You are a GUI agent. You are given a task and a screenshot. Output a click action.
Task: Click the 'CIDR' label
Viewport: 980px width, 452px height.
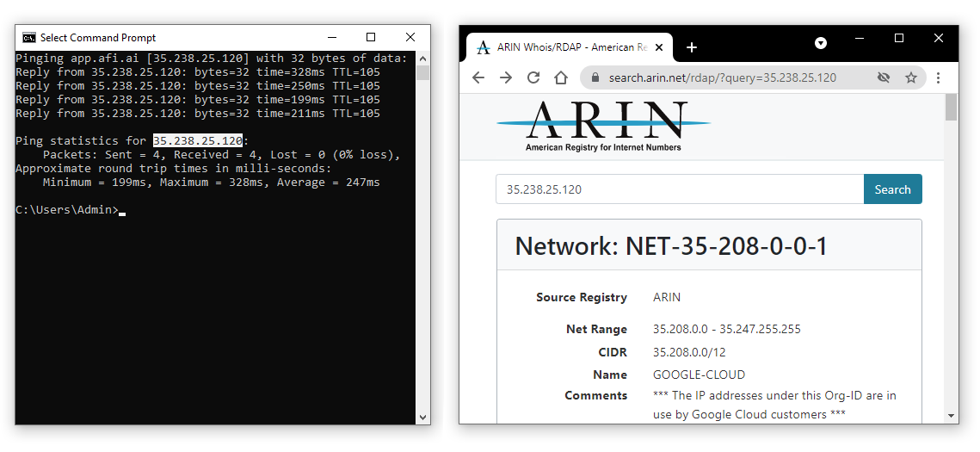tap(613, 353)
